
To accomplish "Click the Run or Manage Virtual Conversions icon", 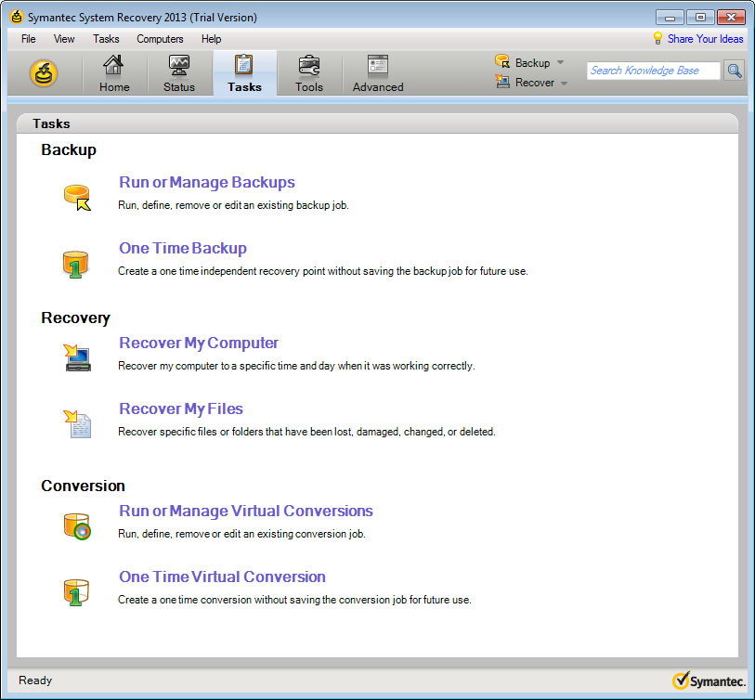I will 77,526.
